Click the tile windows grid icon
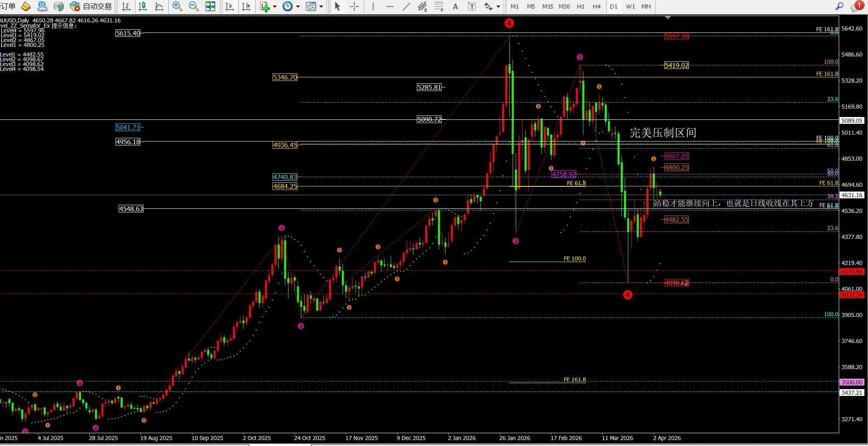The height and width of the screenshot is (446, 868). [210, 6]
